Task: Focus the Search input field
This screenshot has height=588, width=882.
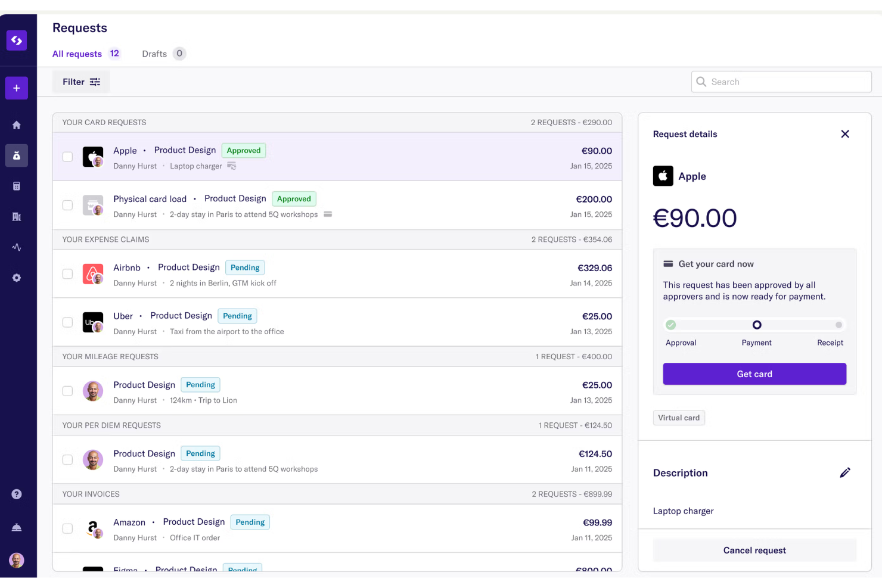Action: click(781, 82)
